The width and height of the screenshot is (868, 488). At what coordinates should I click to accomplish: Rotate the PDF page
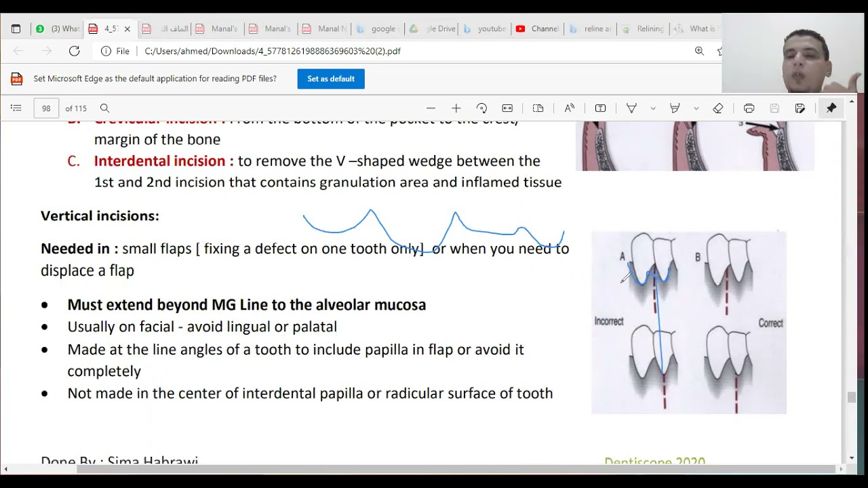481,108
